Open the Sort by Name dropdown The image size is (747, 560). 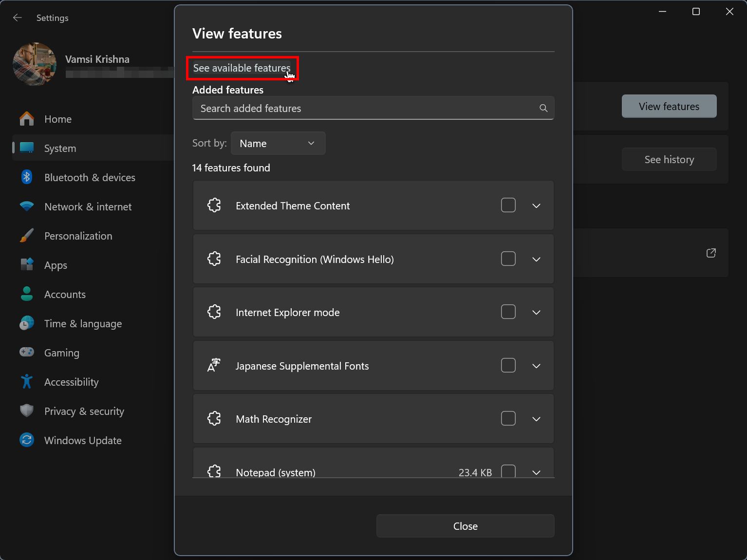278,143
